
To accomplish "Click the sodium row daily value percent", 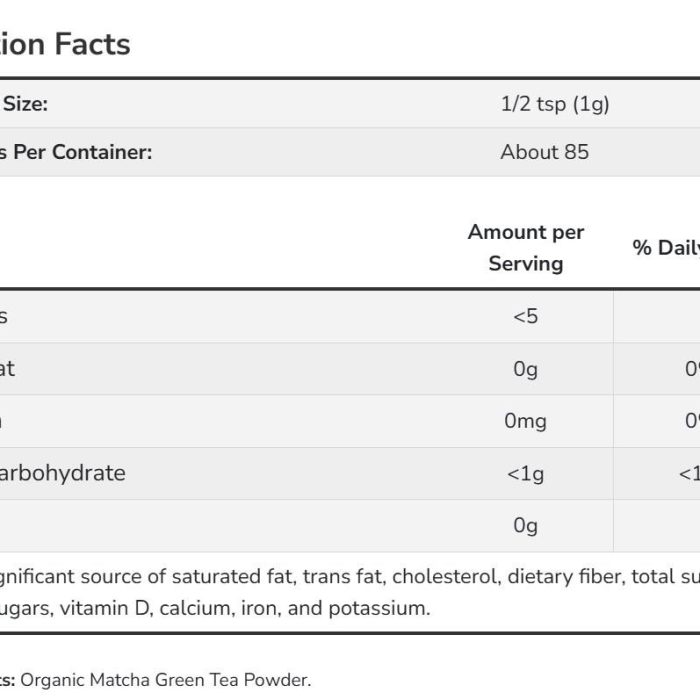I will pos(692,421).
